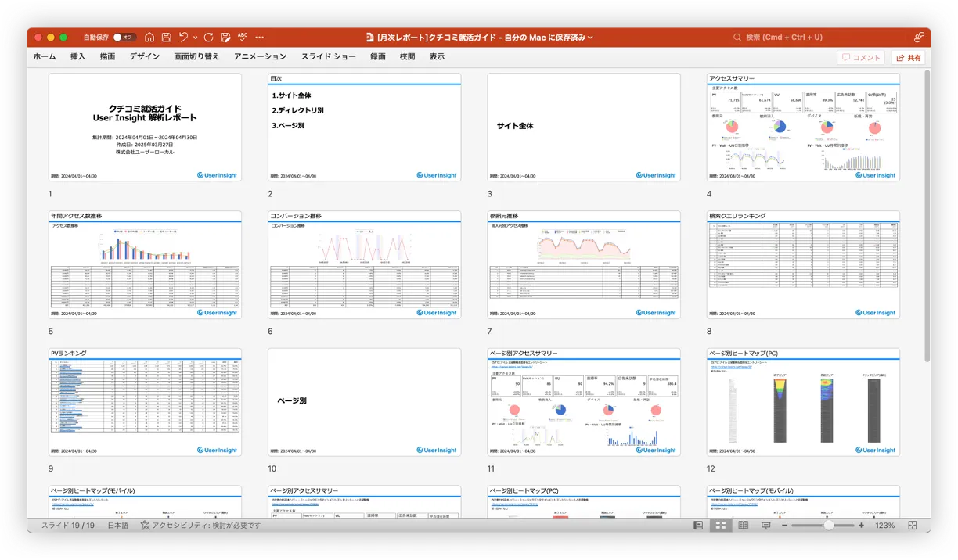Expand the undo history dropdown arrow
Viewport: 958px width, 560px height.
(195, 37)
